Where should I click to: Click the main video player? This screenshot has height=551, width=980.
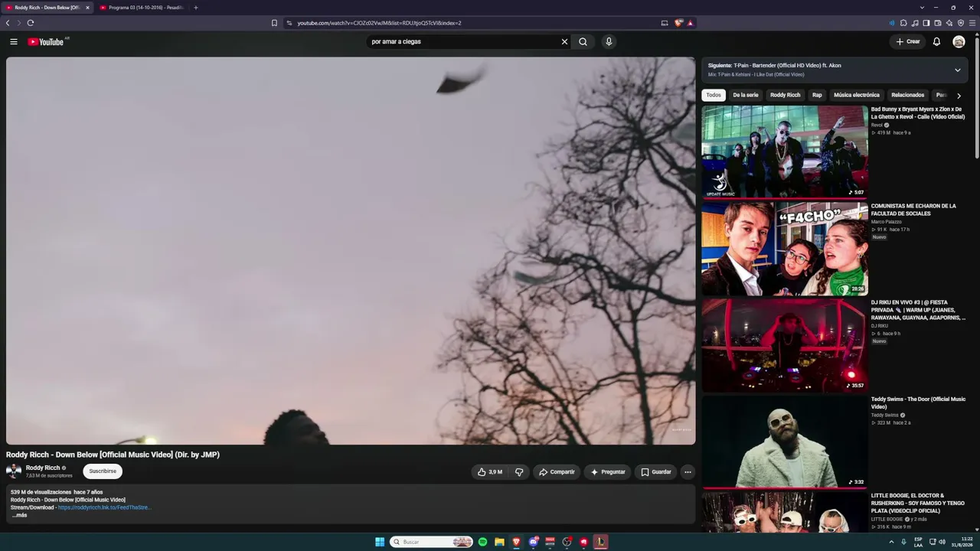click(351, 251)
